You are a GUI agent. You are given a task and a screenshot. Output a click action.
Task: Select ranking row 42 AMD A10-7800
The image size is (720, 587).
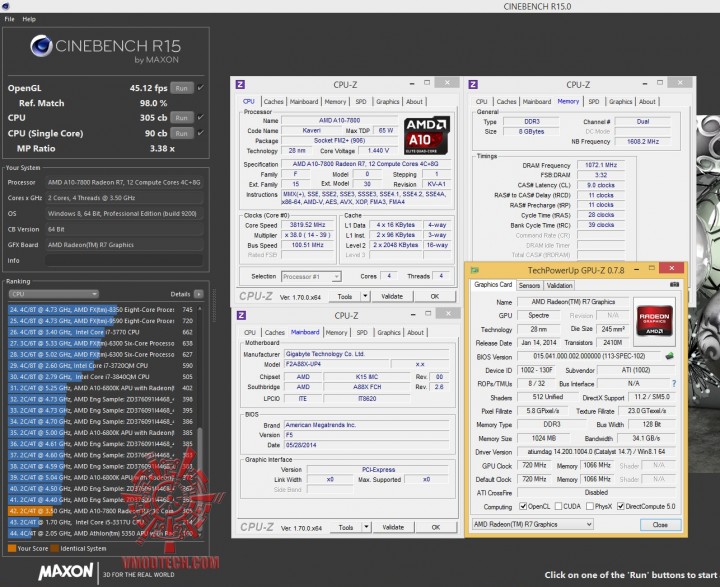[x=101, y=511]
